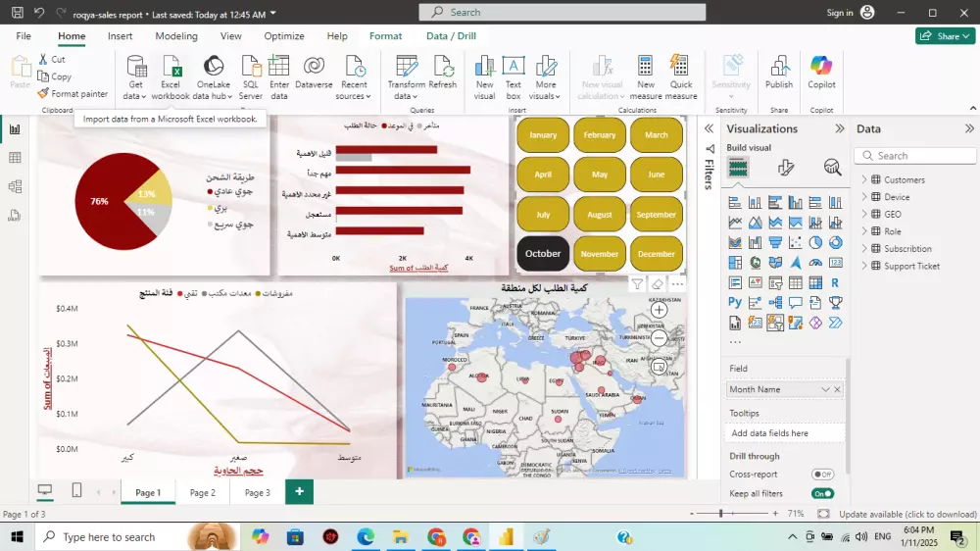Image resolution: width=980 pixels, height=551 pixels.
Task: Expand the GEO table
Action: 864,214
